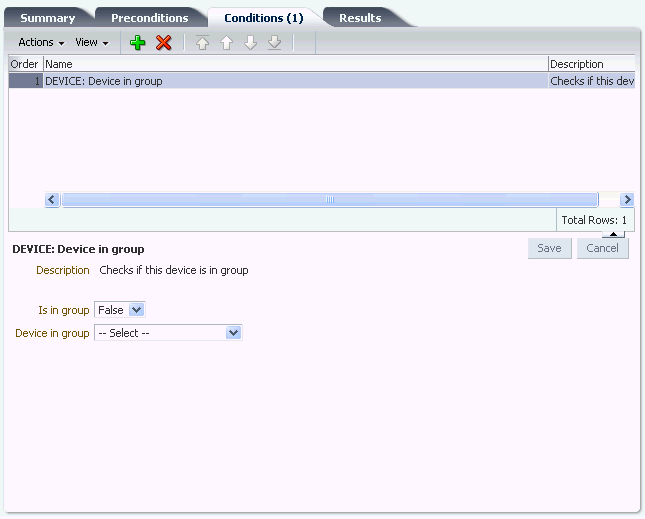Open the Actions menu
645x519 pixels.
tap(41, 42)
